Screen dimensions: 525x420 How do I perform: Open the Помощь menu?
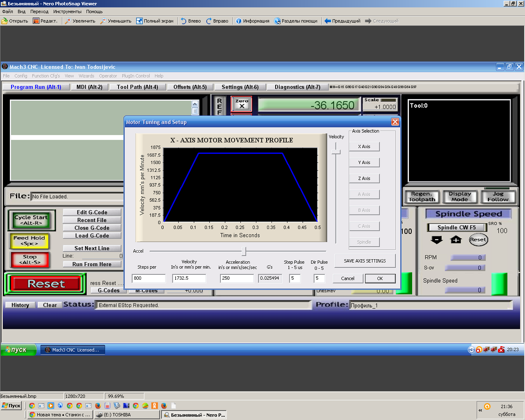click(94, 11)
